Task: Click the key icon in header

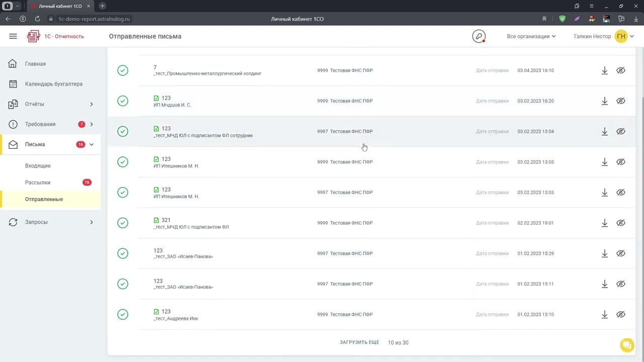Action: tap(478, 36)
